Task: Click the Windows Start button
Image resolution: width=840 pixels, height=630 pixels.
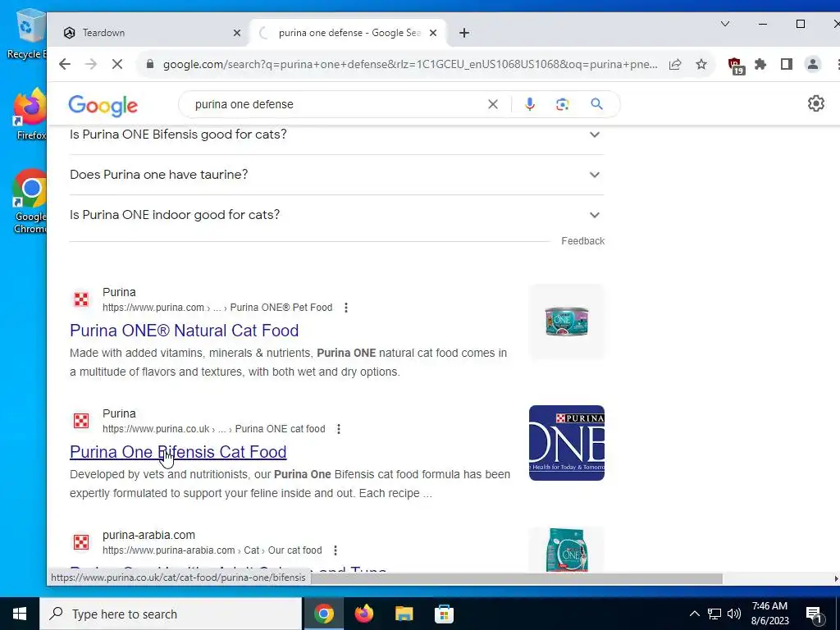Action: [x=20, y=614]
